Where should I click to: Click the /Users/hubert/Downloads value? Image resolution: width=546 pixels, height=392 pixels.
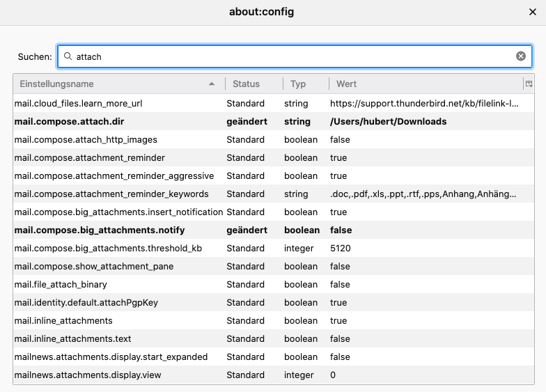(x=388, y=121)
